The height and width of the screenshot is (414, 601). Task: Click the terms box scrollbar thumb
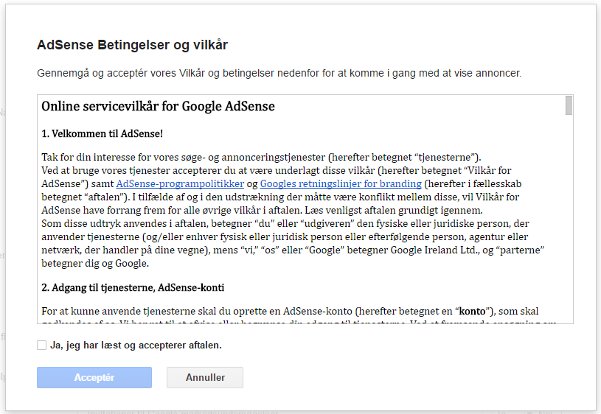coord(569,105)
